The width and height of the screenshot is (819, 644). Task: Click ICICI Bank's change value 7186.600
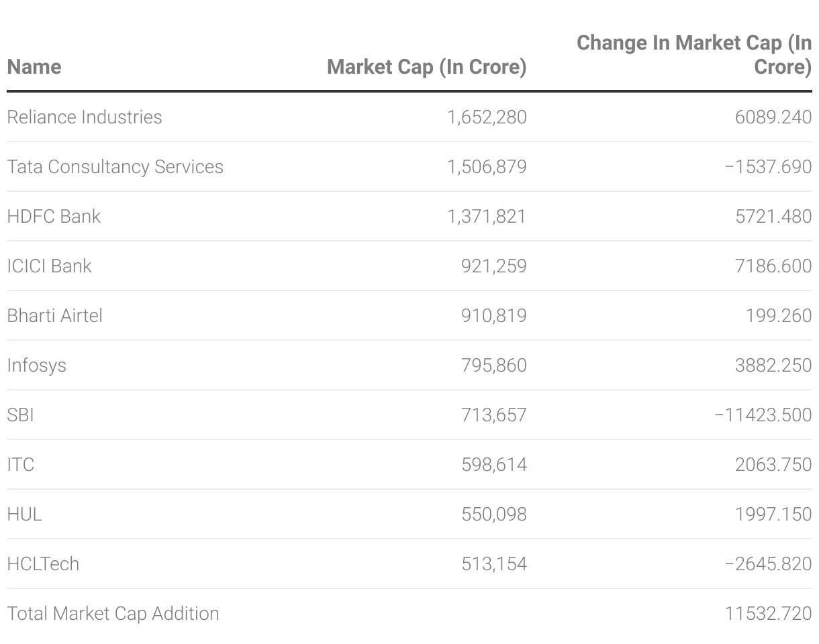(773, 266)
